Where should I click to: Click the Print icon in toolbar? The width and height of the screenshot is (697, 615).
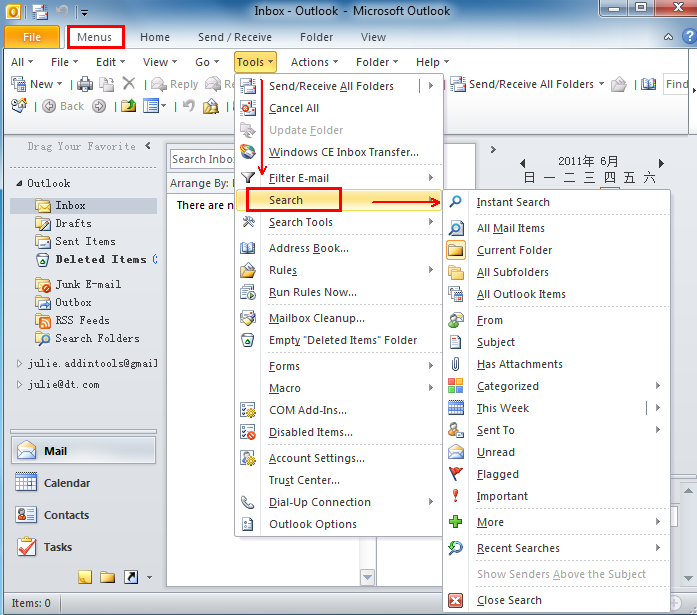(x=85, y=84)
